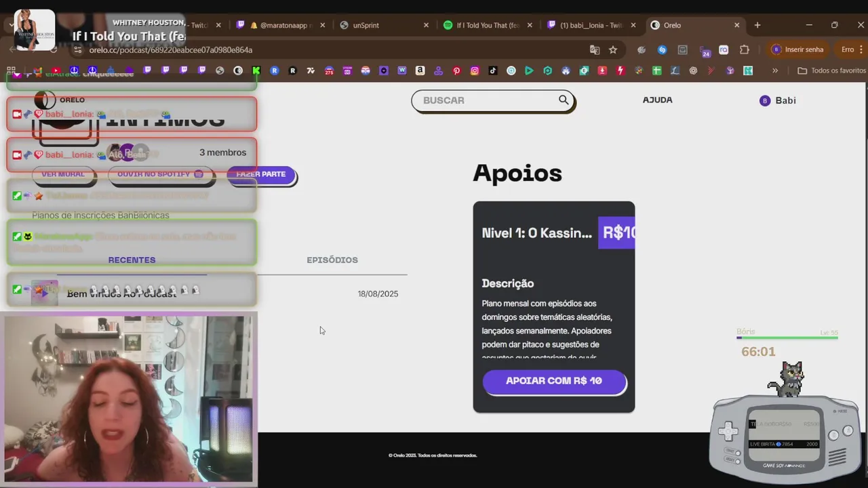Screen dimensions: 868x488
Task: Switch to the unSprint tab
Action: 383,25
